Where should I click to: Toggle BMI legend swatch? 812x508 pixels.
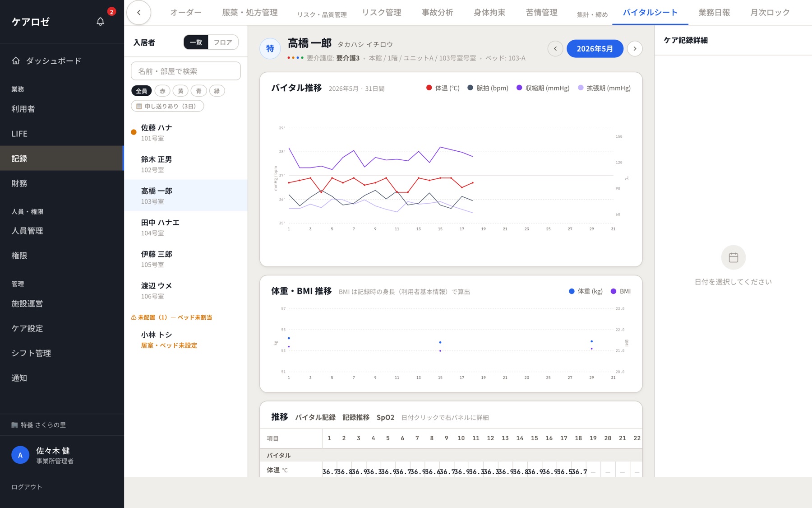pos(613,291)
